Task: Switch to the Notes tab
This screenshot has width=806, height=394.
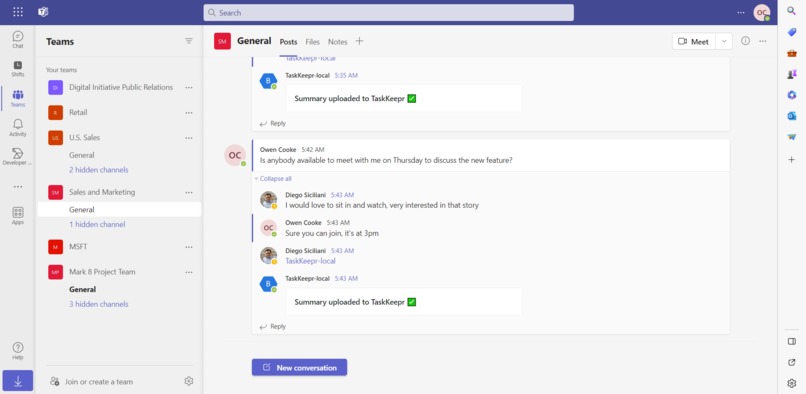Action: coord(338,42)
